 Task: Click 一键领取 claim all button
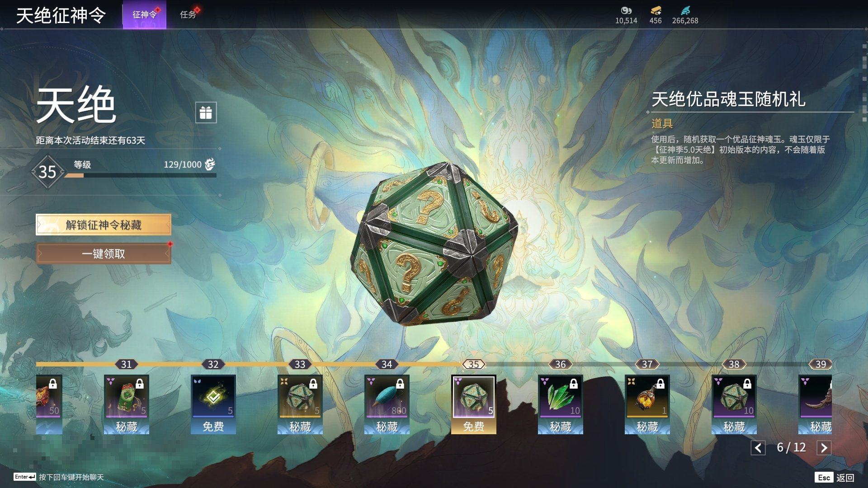coord(104,253)
